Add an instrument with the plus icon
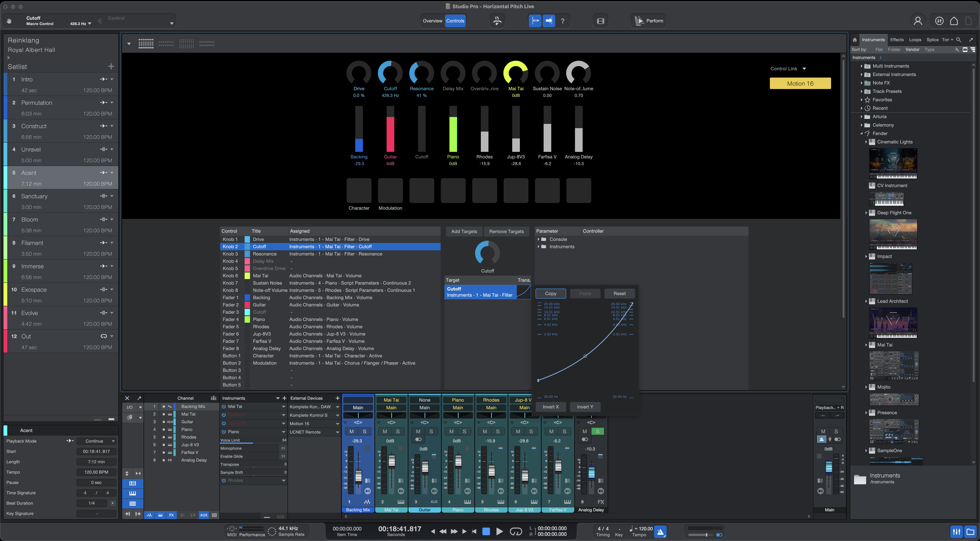The width and height of the screenshot is (980, 541). coord(284,398)
